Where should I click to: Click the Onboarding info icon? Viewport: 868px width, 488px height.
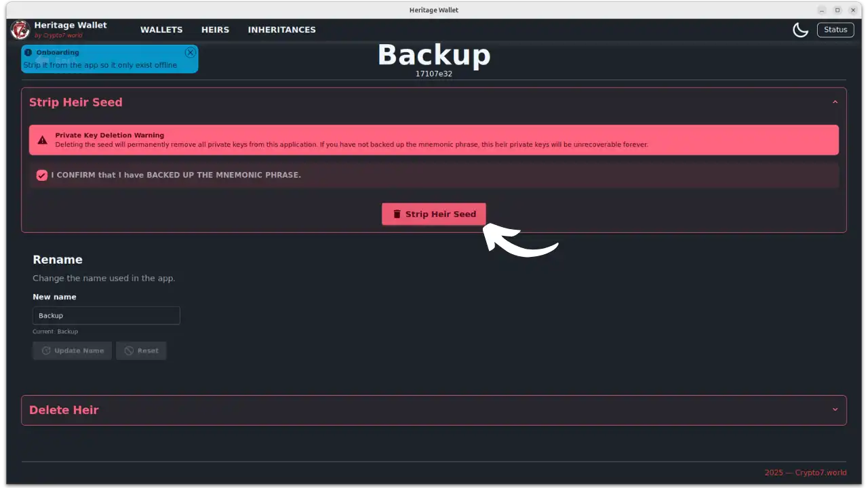point(28,52)
